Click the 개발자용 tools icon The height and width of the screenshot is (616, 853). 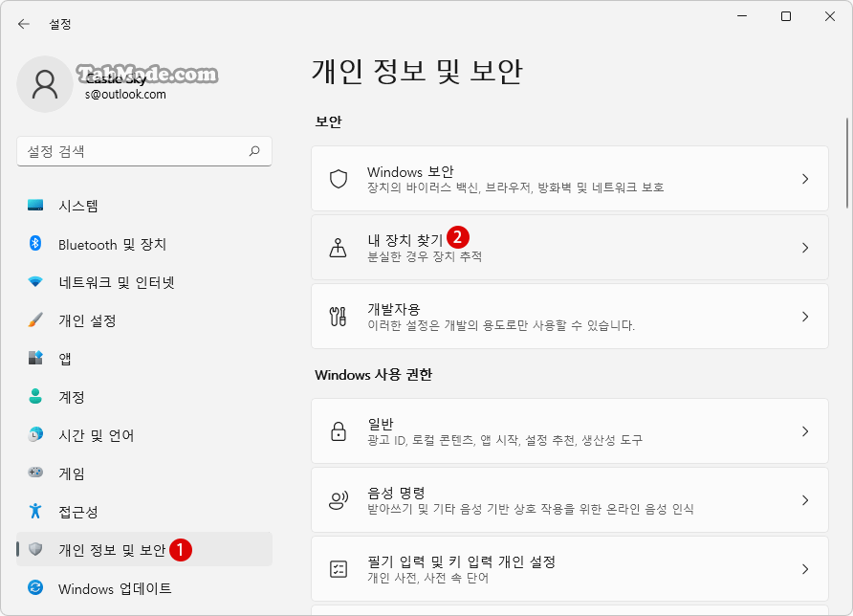(x=339, y=317)
